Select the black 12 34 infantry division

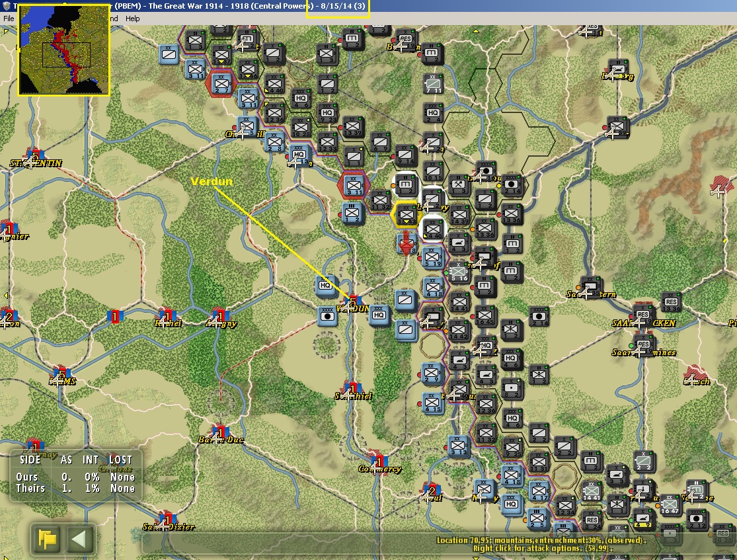(565, 506)
